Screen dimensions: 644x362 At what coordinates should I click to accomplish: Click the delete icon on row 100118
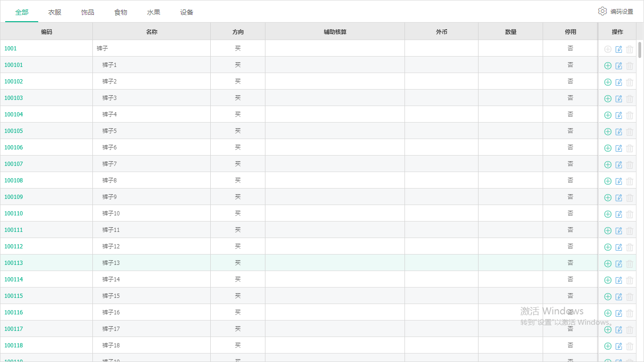630,346
